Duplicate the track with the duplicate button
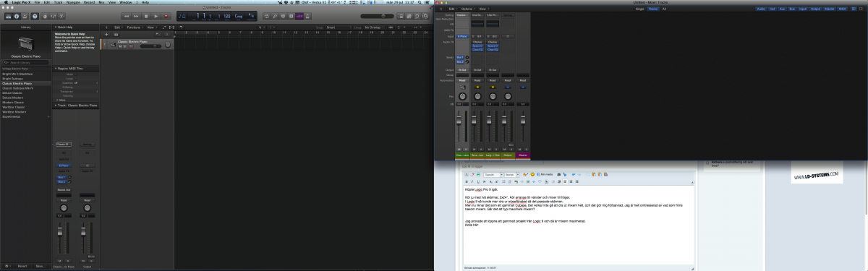Image resolution: width=868 pixels, height=271 pixels. pos(116,34)
